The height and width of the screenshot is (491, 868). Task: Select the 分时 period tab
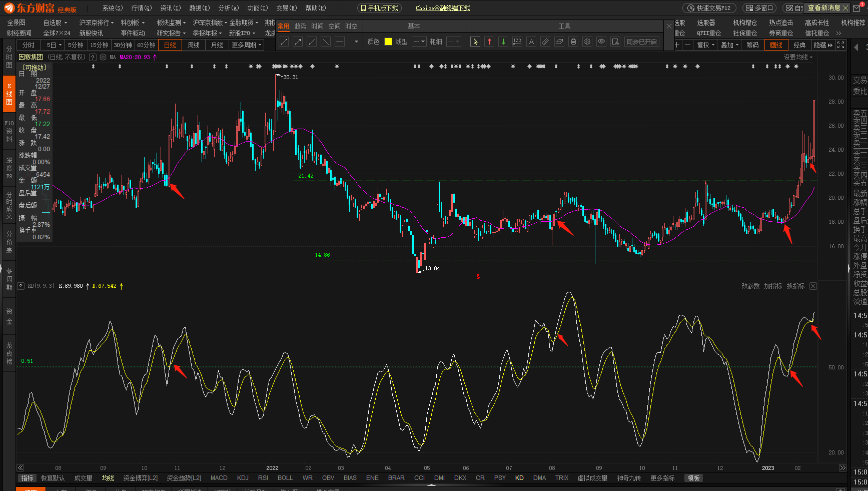pyautogui.click(x=29, y=45)
